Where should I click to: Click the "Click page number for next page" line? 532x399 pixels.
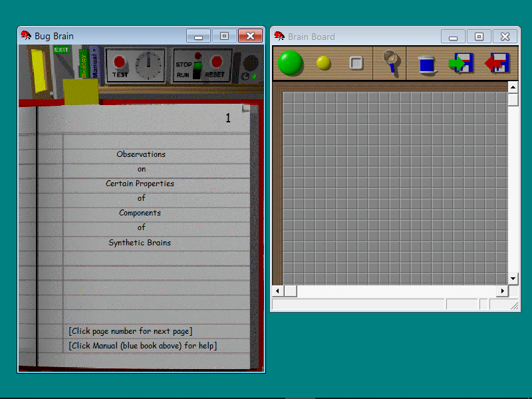click(x=130, y=331)
